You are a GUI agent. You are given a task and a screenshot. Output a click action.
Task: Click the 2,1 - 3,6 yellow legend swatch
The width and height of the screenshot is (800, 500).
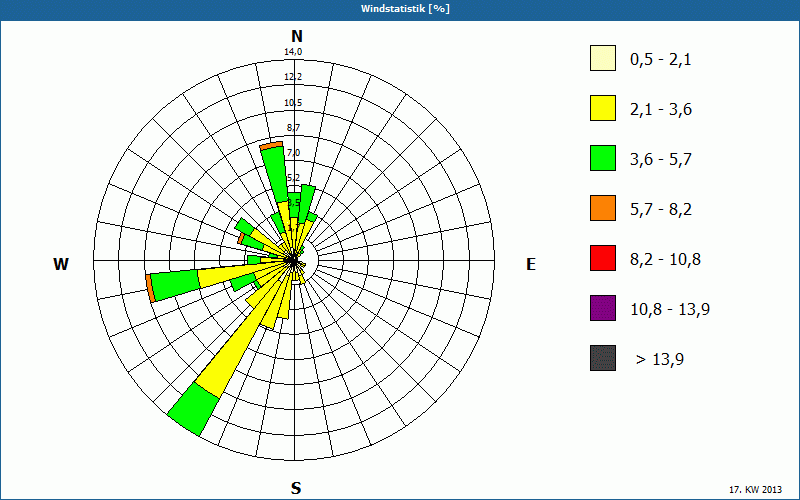coord(603,108)
